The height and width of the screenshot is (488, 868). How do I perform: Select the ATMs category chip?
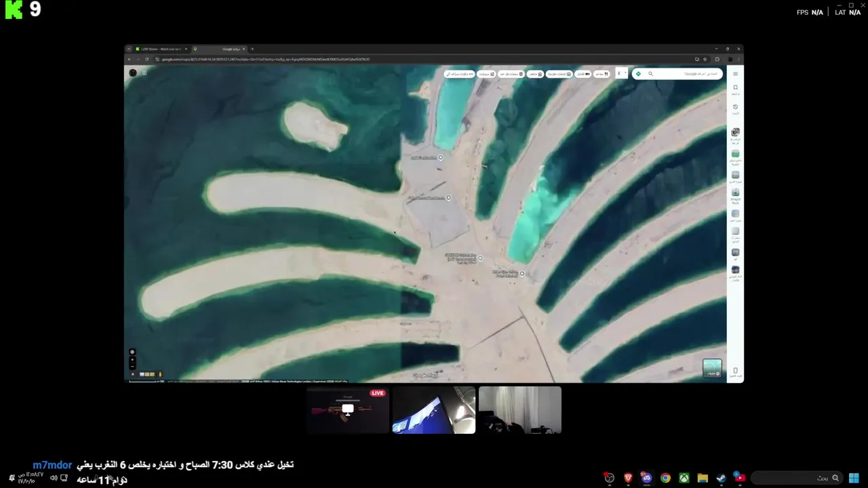[460, 74]
